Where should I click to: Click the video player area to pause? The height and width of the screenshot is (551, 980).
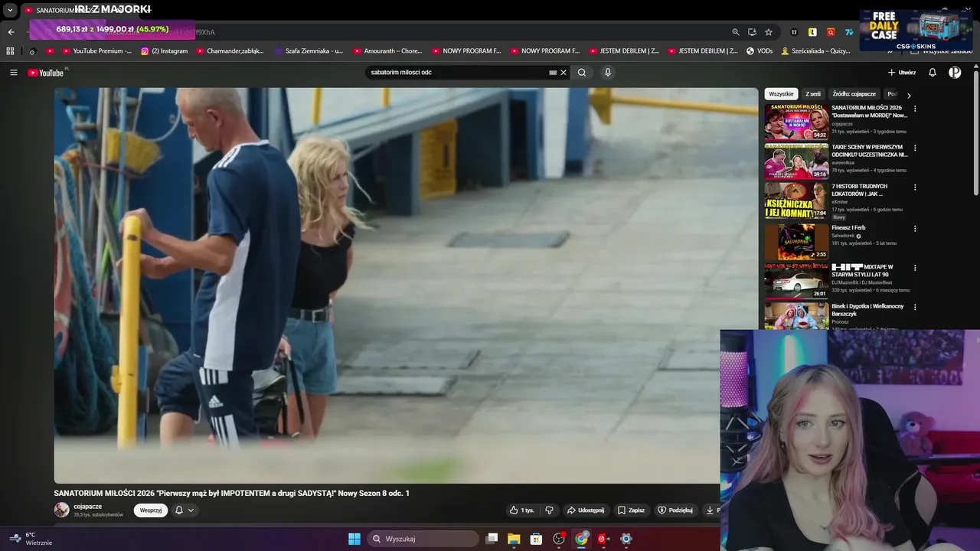pos(406,285)
